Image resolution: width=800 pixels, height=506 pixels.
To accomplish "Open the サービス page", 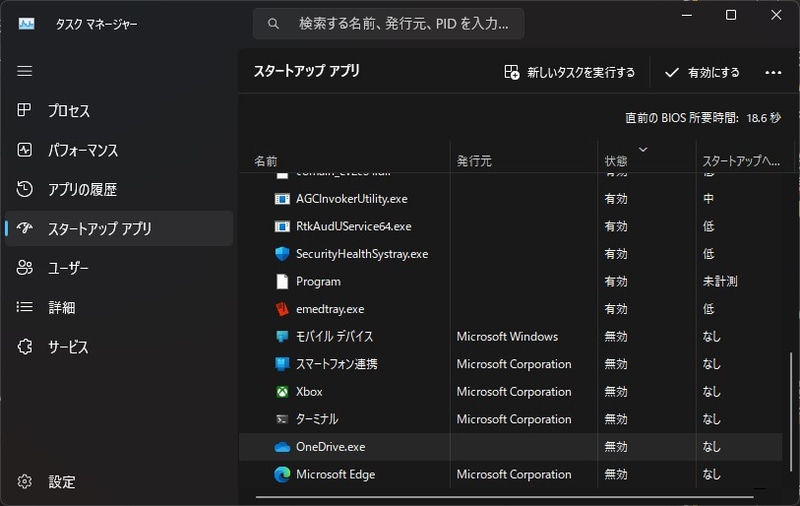I will point(119,347).
